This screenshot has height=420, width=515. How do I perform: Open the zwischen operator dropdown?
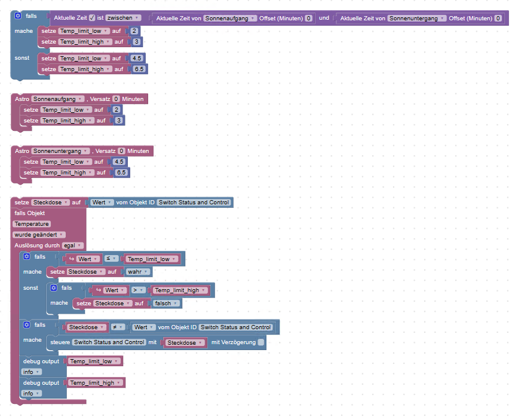(x=123, y=18)
